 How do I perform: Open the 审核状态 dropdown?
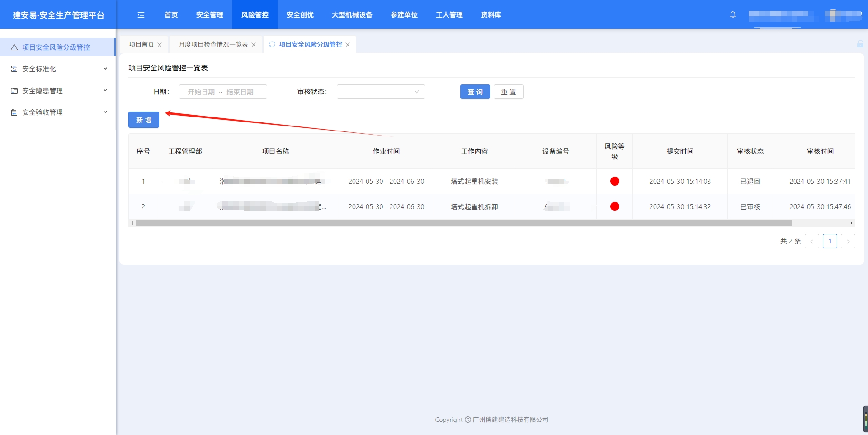(x=380, y=92)
